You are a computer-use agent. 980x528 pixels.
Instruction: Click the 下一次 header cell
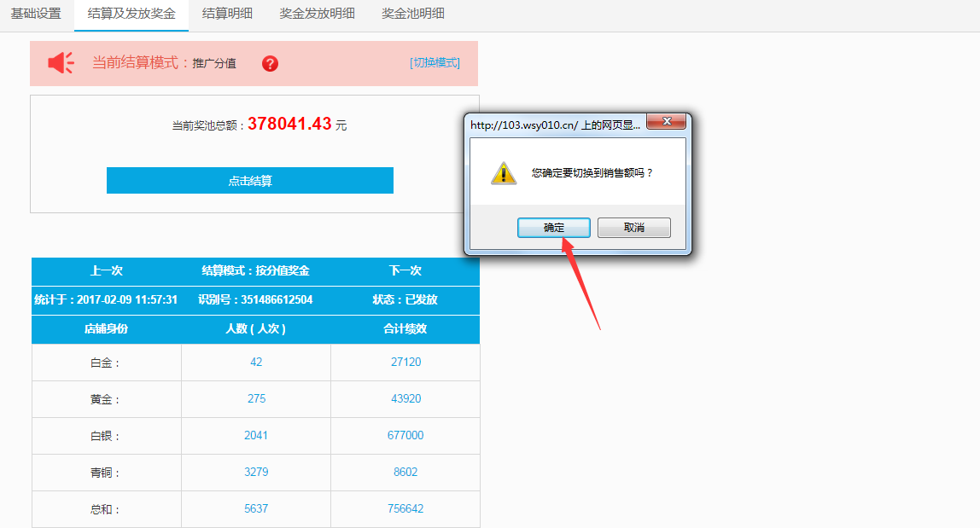click(405, 270)
